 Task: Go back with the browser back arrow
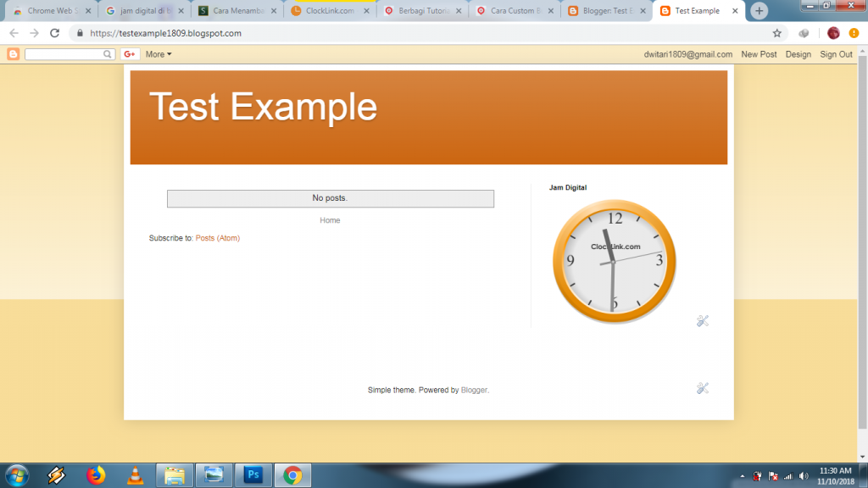[x=14, y=33]
